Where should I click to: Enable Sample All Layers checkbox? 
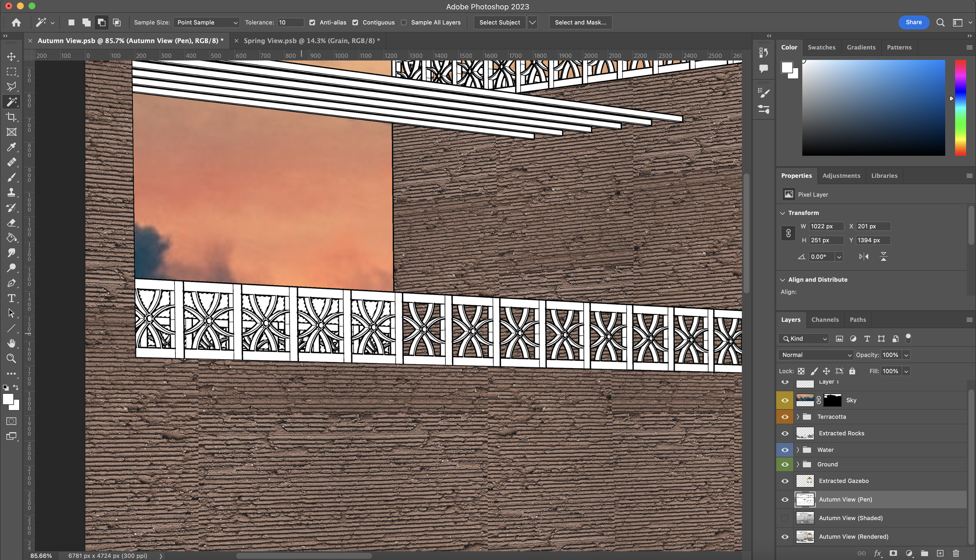404,23
